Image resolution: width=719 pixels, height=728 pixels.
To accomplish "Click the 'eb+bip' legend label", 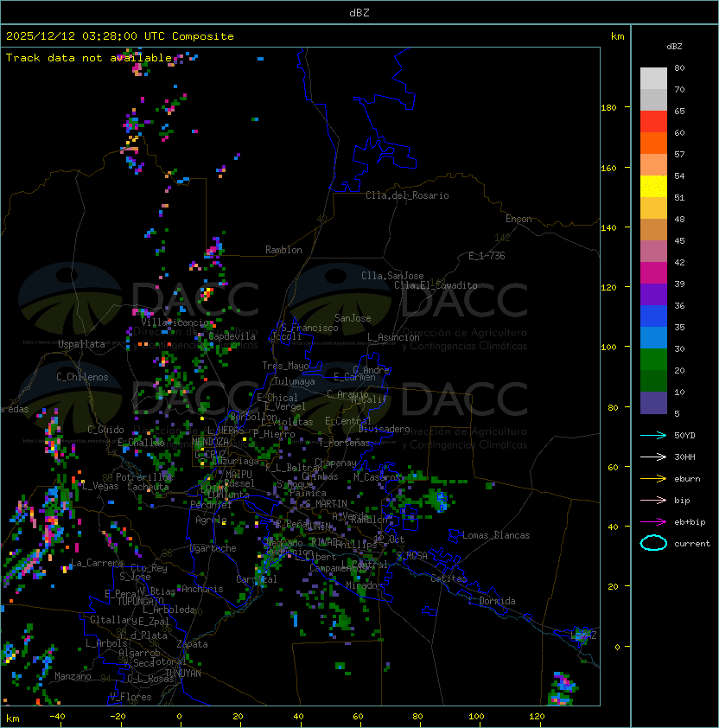I will point(690,522).
